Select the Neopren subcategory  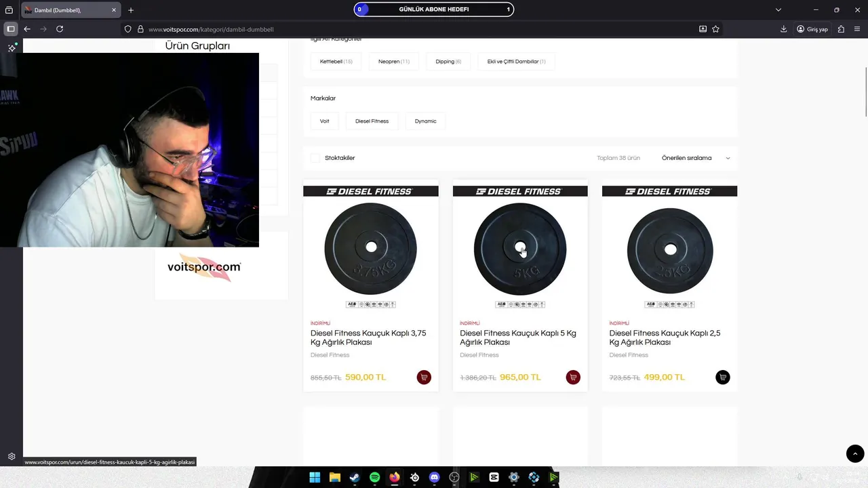point(394,62)
